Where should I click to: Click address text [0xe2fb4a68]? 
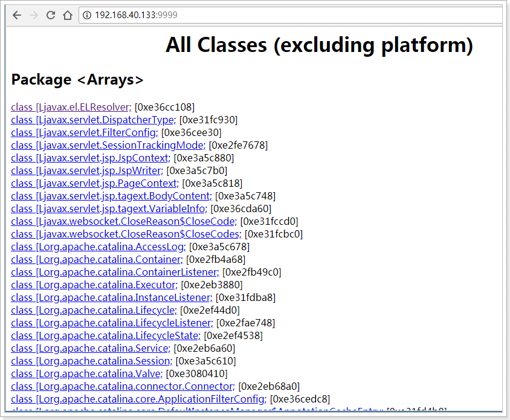216,259
